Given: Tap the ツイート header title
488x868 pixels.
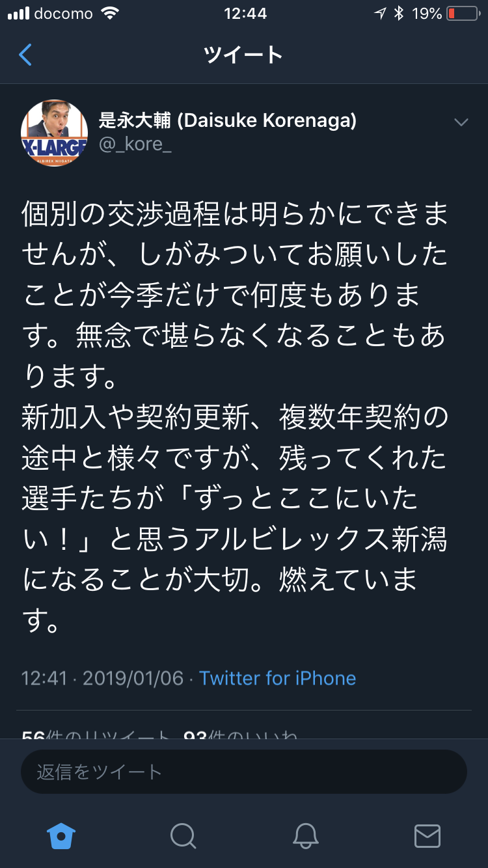Looking at the screenshot, I should [x=243, y=55].
